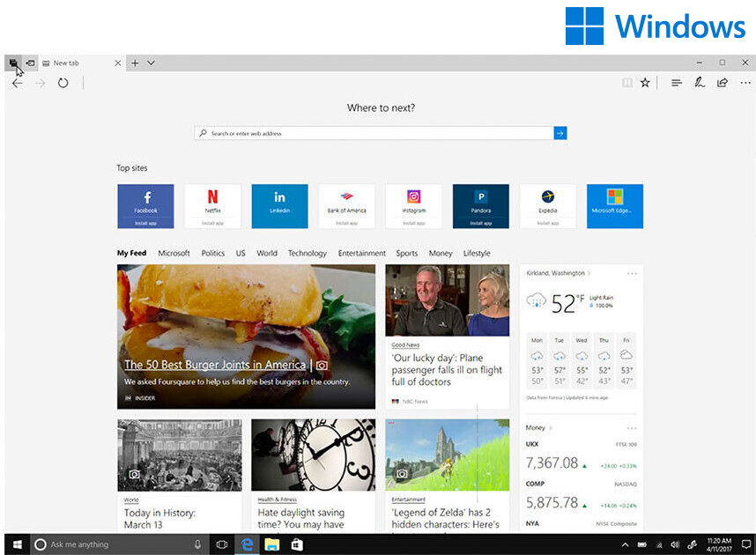Open the More actions menu
The height and width of the screenshot is (555, 756).
tap(745, 83)
